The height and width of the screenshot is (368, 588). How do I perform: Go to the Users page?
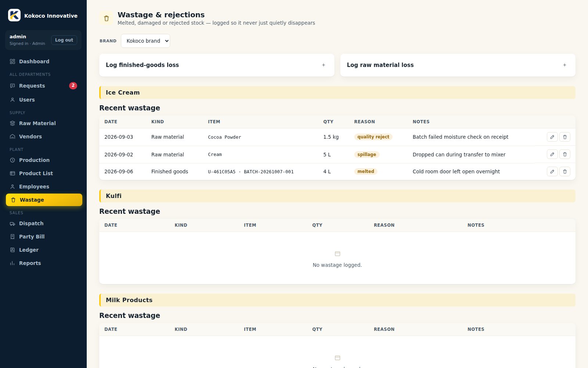[44, 100]
